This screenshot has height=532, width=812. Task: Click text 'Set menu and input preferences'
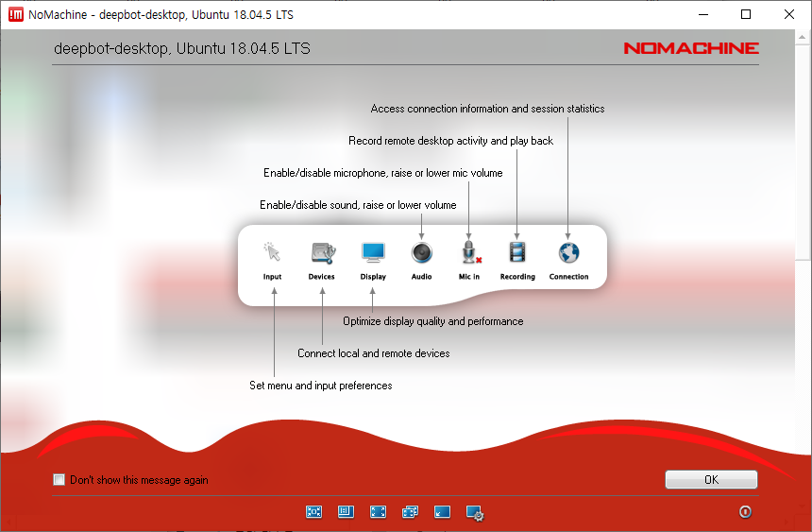point(321,386)
